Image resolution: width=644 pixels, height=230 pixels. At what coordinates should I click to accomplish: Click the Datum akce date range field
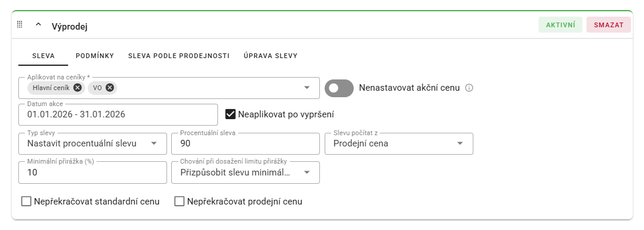point(118,114)
